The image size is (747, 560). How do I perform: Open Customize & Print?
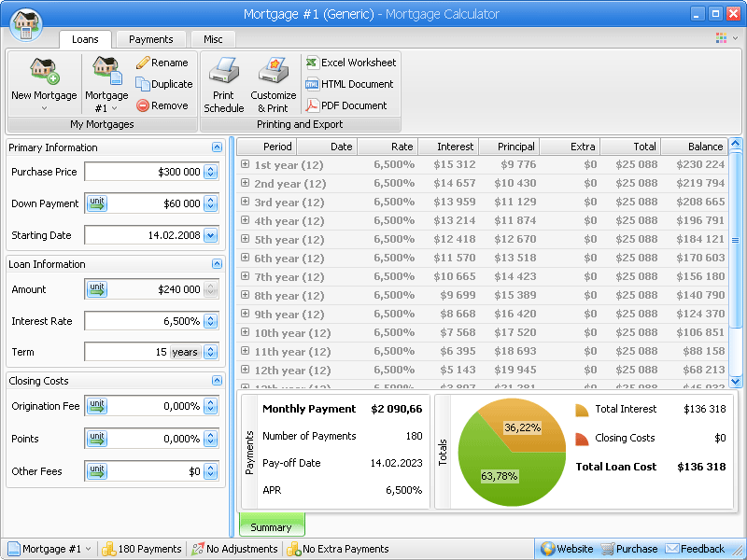point(273,72)
